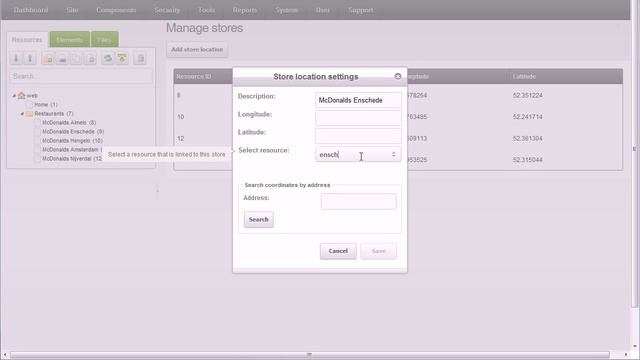Select McDonalds Enschede in resource tree
This screenshot has height=360, width=640.
tap(73, 131)
